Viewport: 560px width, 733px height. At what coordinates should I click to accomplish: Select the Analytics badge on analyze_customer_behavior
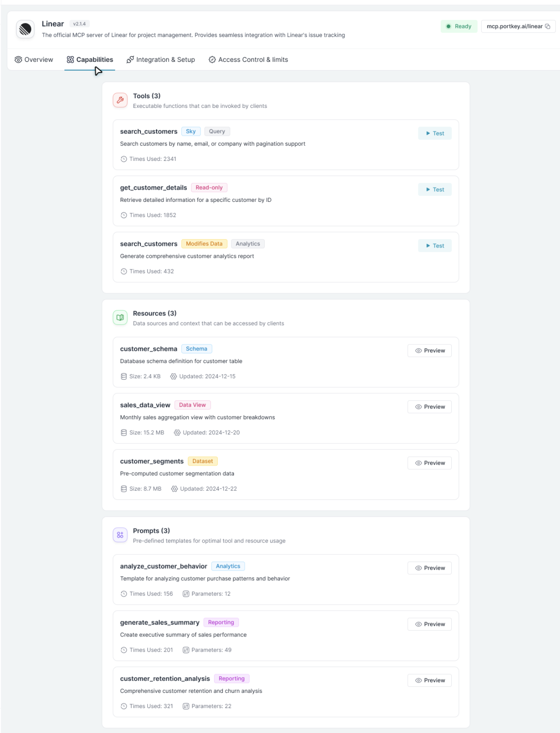[227, 565]
